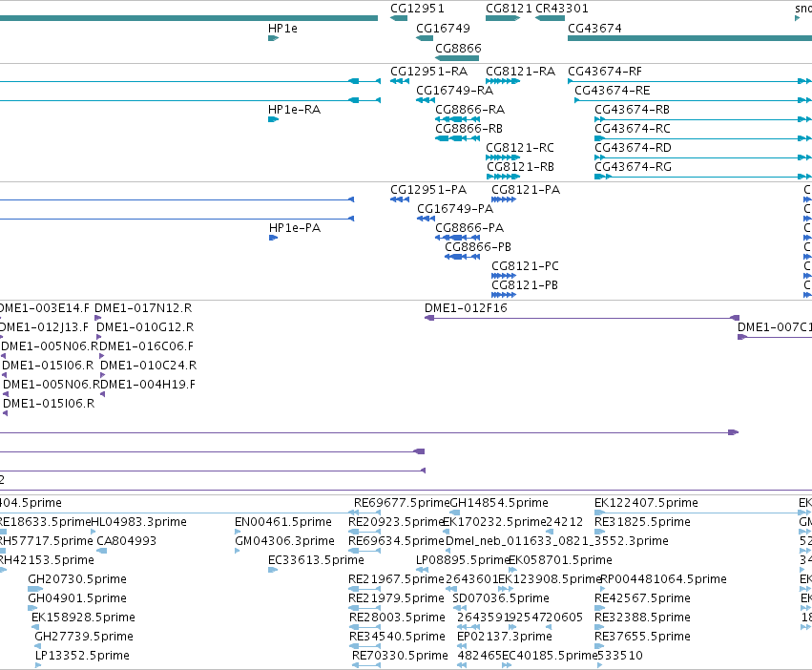812x670 pixels.
Task: Click the CG8121-RC transcript
Action: click(x=503, y=157)
